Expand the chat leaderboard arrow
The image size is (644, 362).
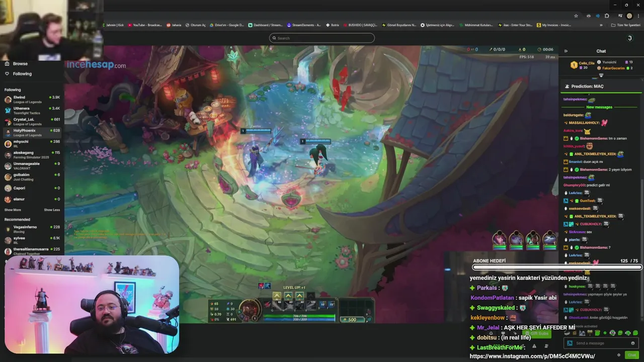coord(601,75)
